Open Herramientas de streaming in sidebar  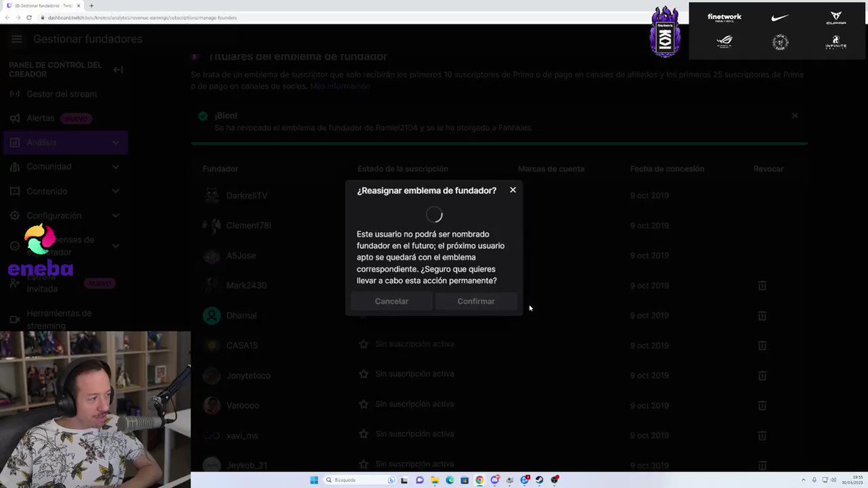(59, 319)
